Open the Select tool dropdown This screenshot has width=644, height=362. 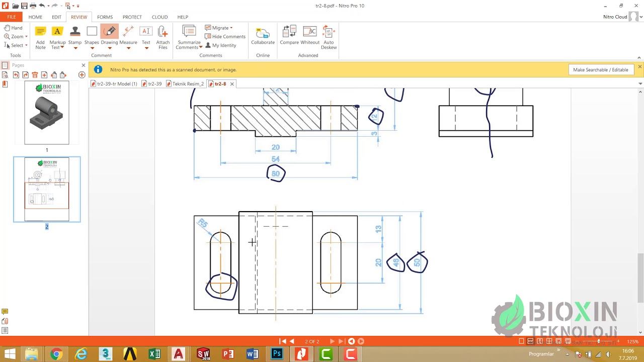click(x=26, y=45)
